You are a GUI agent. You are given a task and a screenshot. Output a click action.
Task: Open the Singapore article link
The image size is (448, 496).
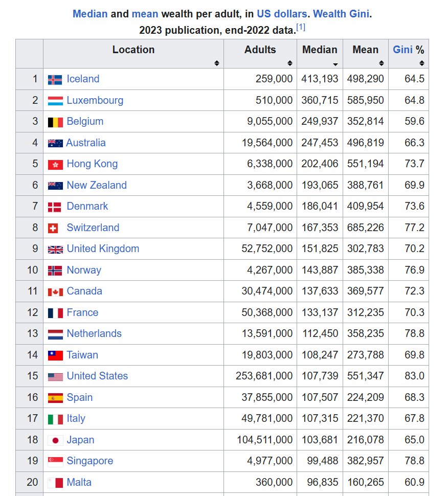tap(90, 461)
